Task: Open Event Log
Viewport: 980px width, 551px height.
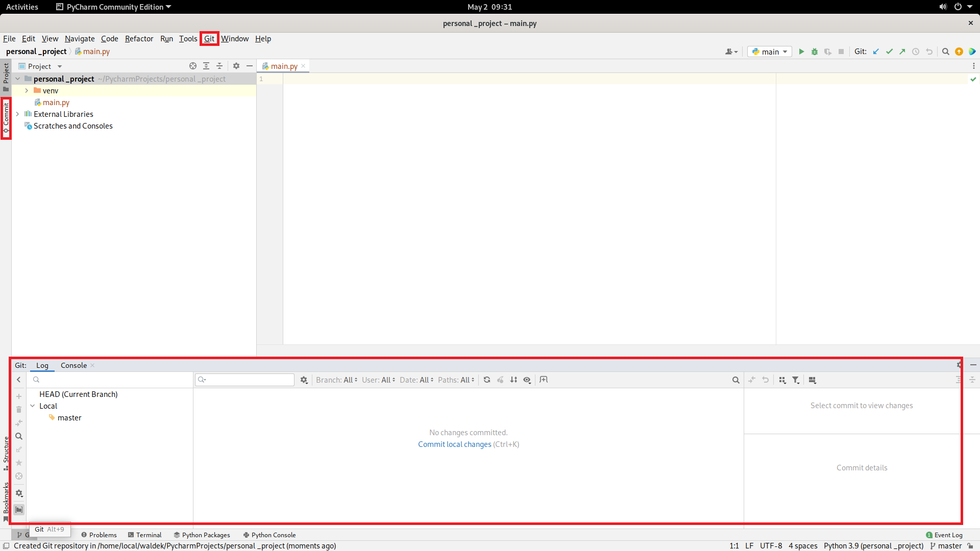Action: click(x=944, y=535)
